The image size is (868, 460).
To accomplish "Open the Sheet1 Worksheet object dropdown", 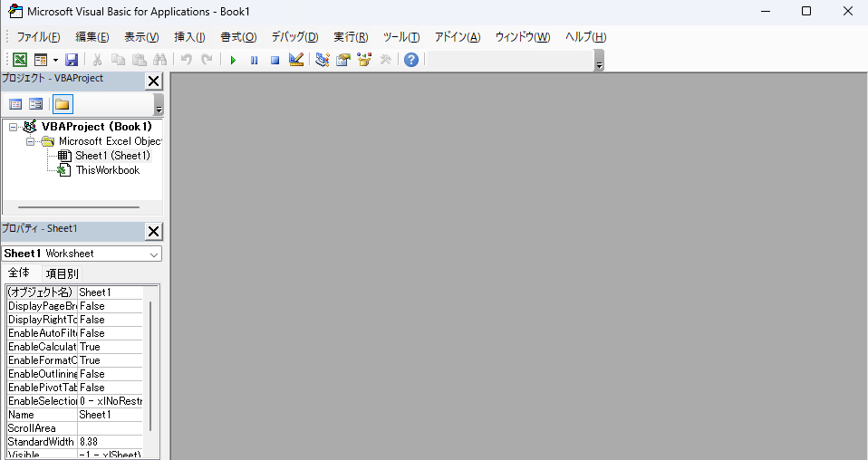I will (153, 254).
